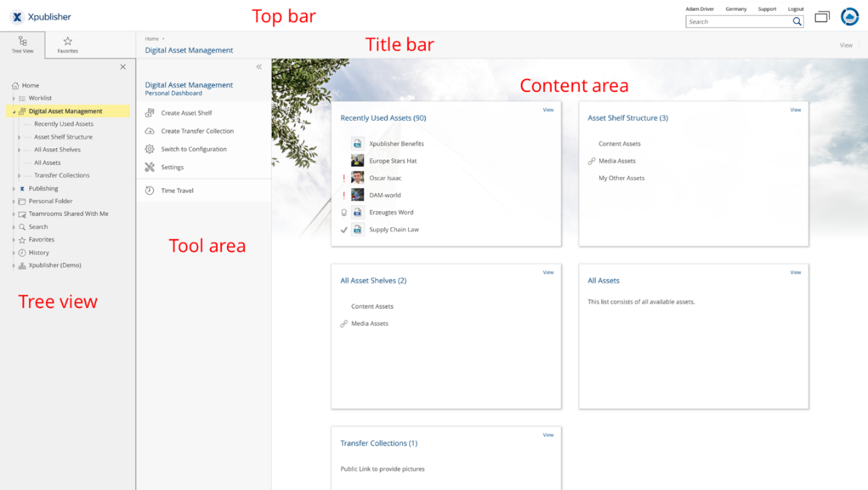The image size is (868, 490).
Task: Open the windows overview icon in top bar
Action: pyautogui.click(x=822, y=17)
